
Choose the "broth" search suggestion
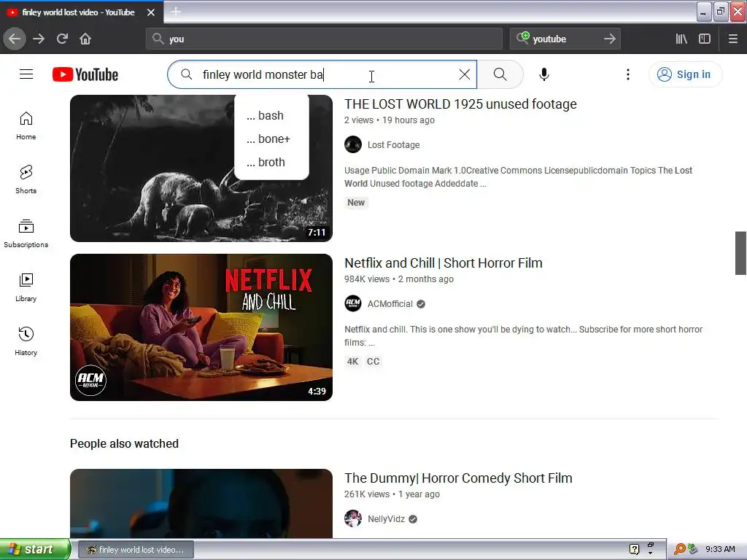tap(271, 163)
